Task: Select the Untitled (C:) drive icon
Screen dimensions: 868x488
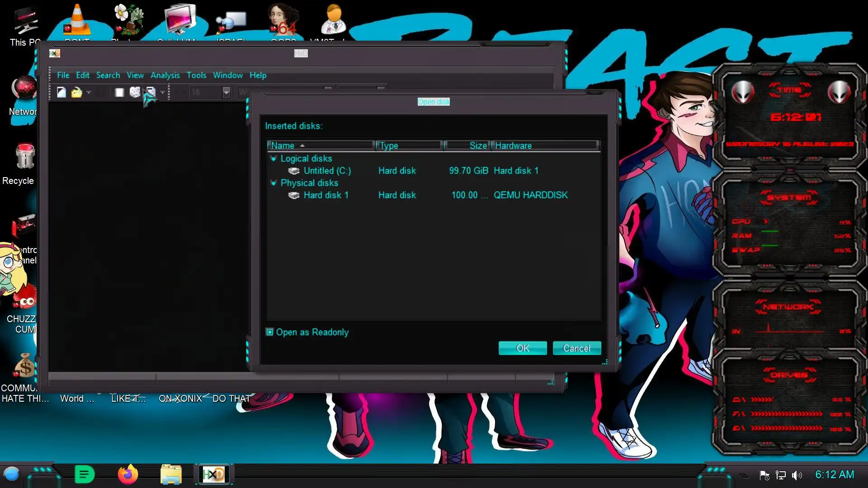Action: [294, 171]
